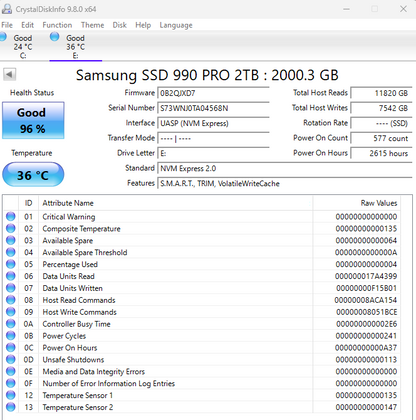Click the Attribute Name column header
This screenshot has height=420, width=416.
click(x=176, y=203)
